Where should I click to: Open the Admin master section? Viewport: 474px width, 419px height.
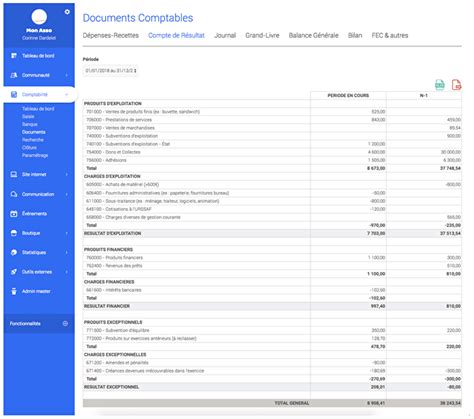[x=36, y=291]
